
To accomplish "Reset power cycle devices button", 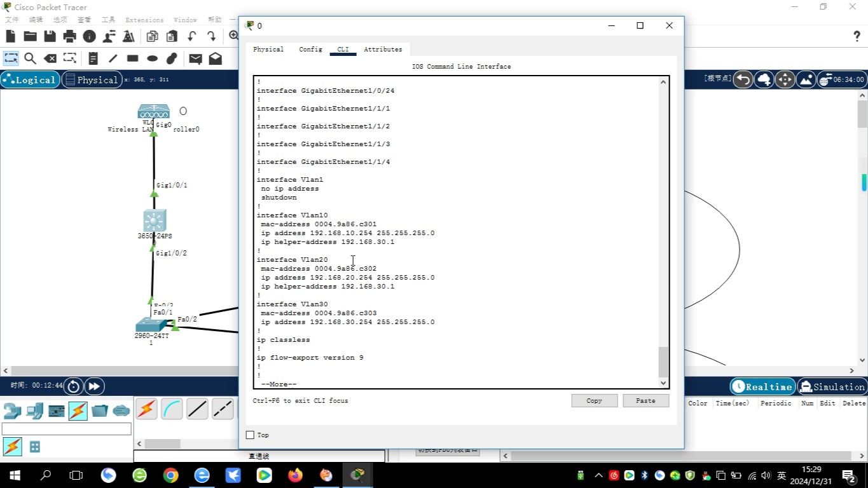I will click(74, 386).
